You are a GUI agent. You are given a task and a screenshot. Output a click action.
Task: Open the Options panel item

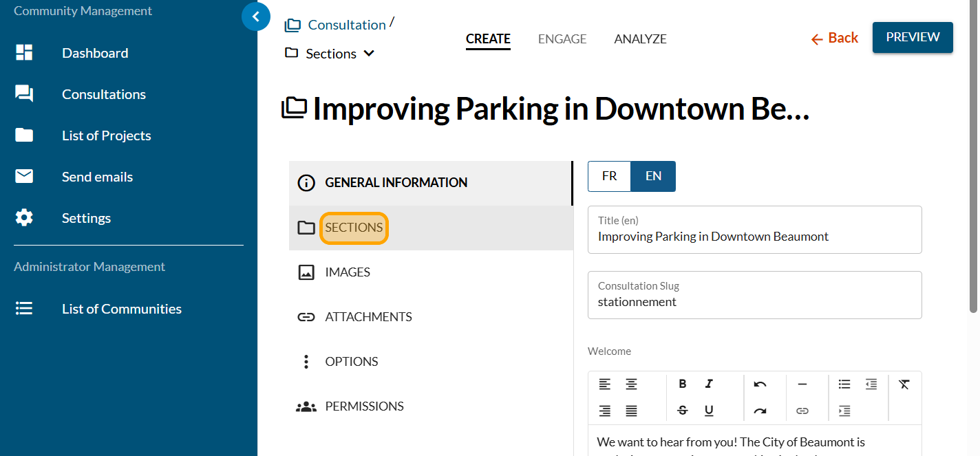click(351, 362)
